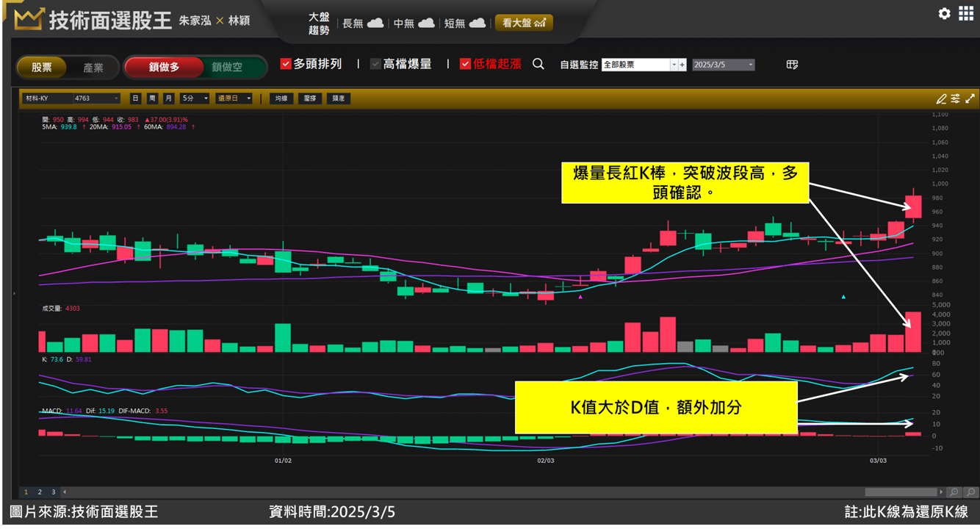Click the latest red candlestick on chart
Screen dimensions: 980x529
(913, 206)
